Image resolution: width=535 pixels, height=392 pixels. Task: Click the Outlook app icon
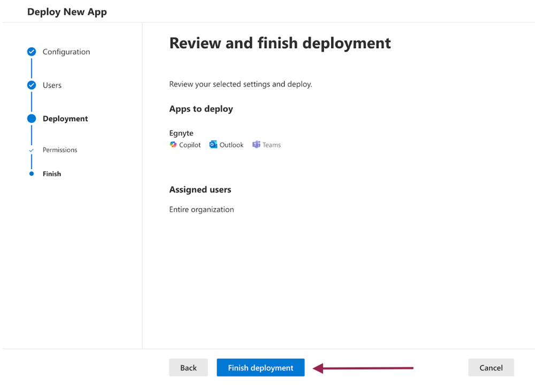coord(213,145)
